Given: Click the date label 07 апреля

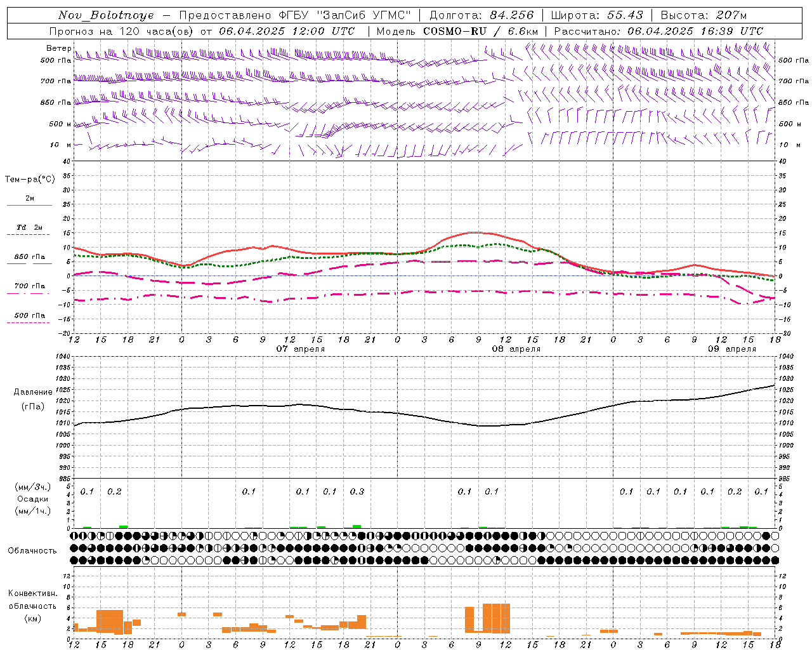Looking at the screenshot, I should point(301,348).
